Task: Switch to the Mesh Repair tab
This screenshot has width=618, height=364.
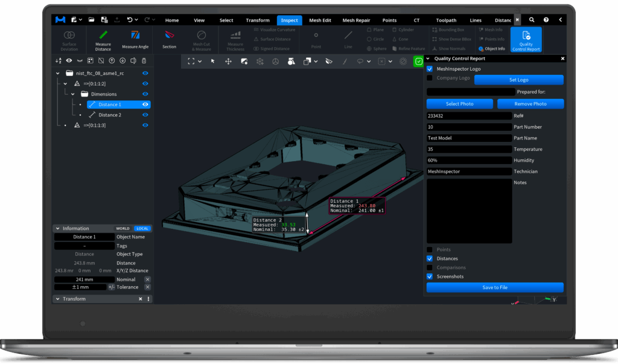Action: [356, 20]
